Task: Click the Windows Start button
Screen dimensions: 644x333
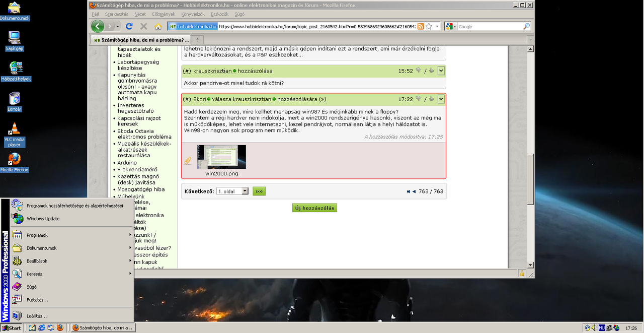Action: (x=12, y=328)
